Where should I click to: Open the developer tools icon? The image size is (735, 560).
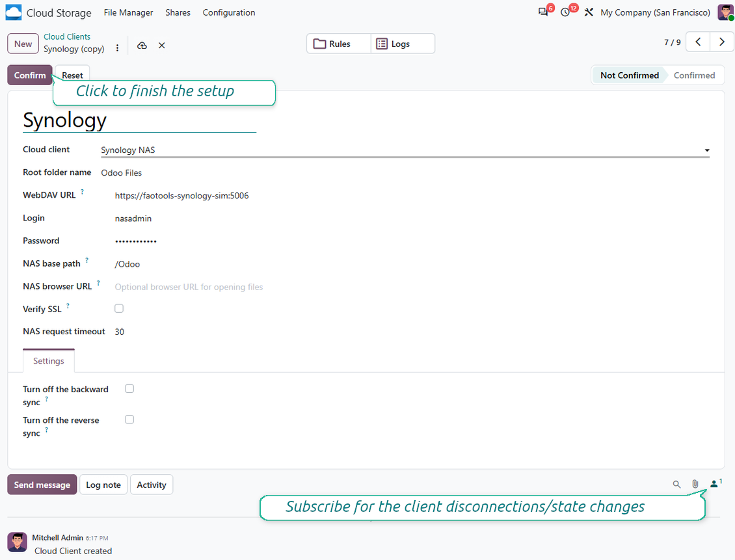(x=589, y=12)
